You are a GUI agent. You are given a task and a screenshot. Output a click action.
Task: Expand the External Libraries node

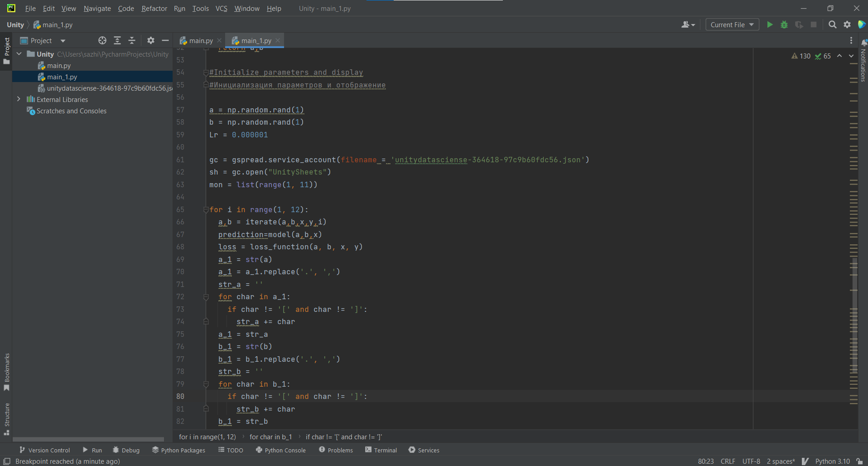point(19,99)
